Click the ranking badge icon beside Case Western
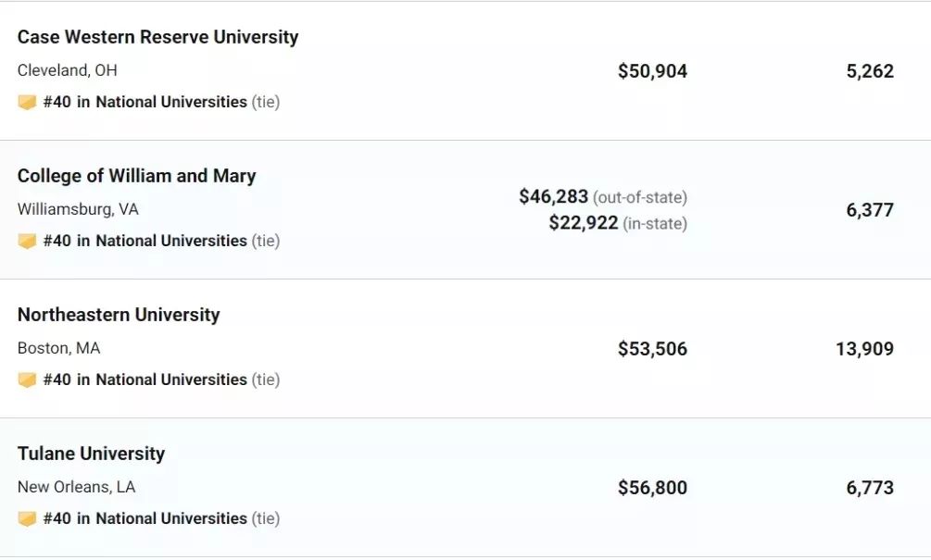Screen dimensions: 931x560 click(x=27, y=102)
